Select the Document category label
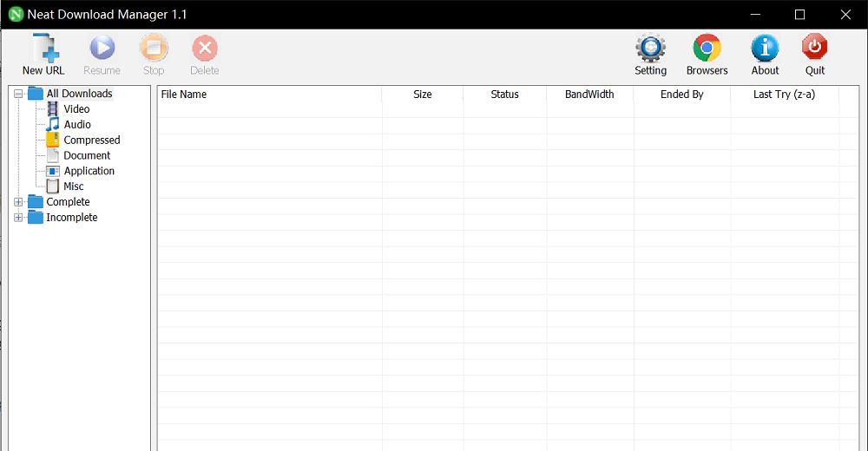 [x=87, y=155]
